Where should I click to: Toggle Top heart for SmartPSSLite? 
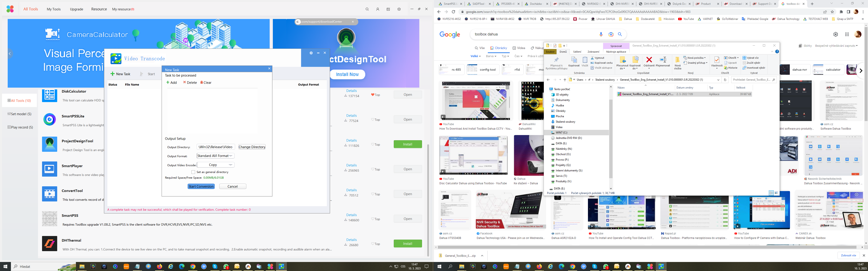[373, 119]
